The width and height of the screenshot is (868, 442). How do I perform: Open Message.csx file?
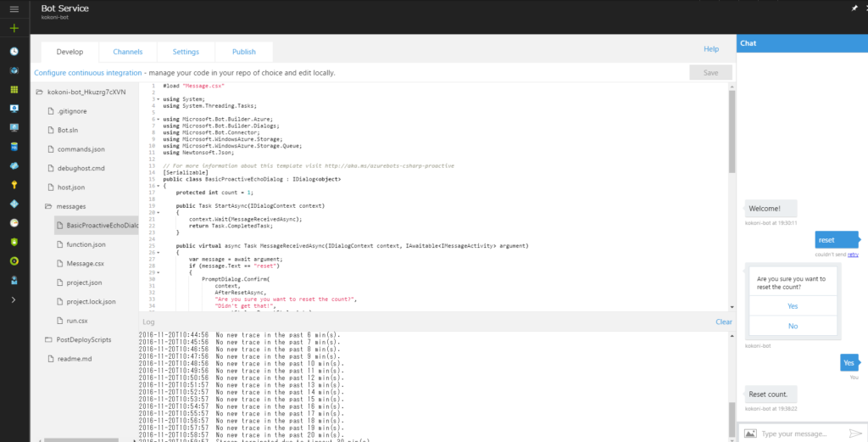click(x=86, y=264)
